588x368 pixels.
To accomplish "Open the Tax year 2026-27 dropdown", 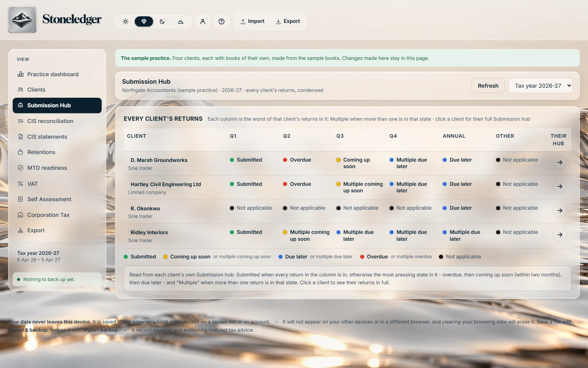I will (541, 86).
